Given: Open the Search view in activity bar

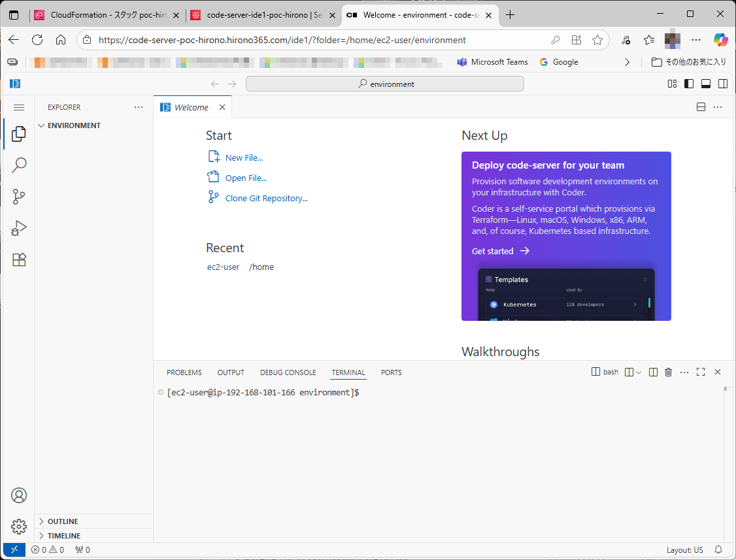Looking at the screenshot, I should pos(19,165).
